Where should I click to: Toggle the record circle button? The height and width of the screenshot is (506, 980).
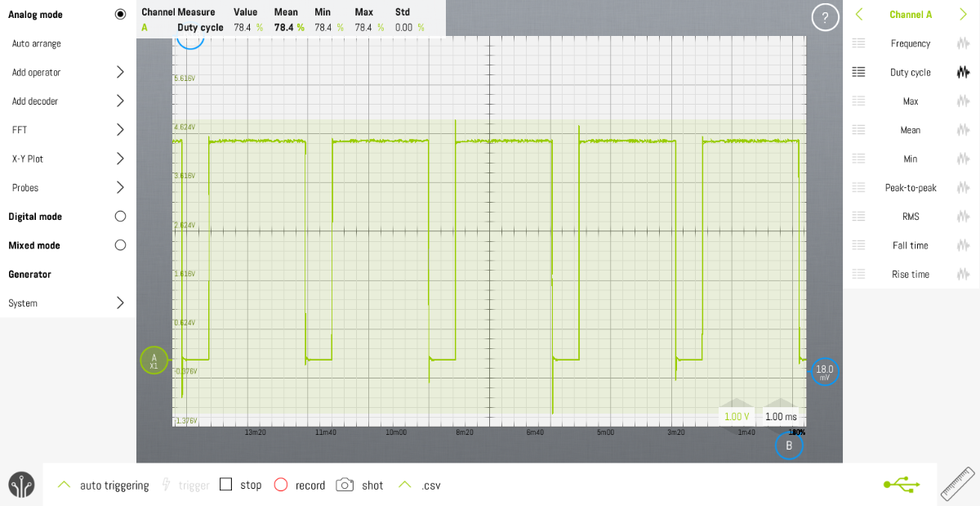tap(281, 485)
